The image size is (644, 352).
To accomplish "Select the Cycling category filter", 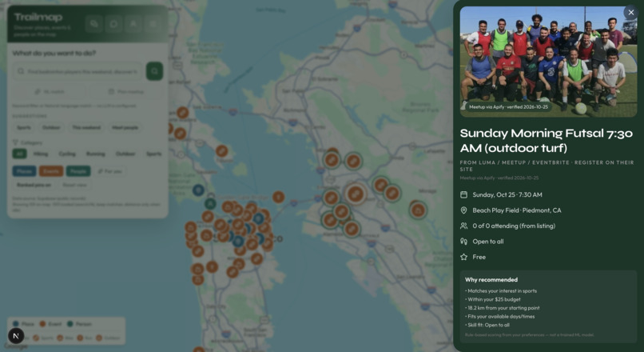I will [67, 154].
